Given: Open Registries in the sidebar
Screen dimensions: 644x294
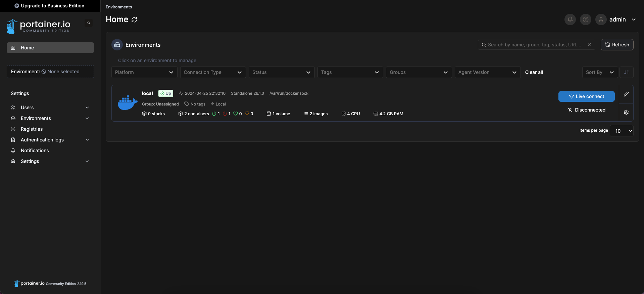Looking at the screenshot, I should coord(50,129).
